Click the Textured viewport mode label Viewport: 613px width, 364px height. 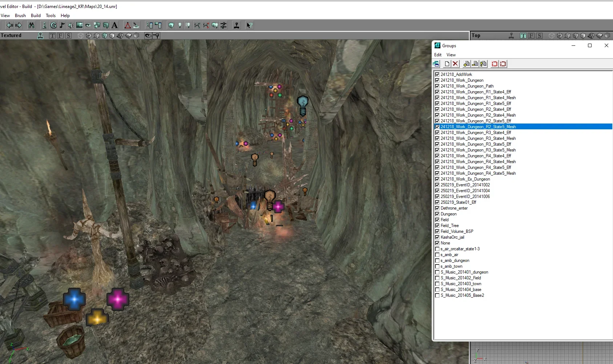(11, 36)
